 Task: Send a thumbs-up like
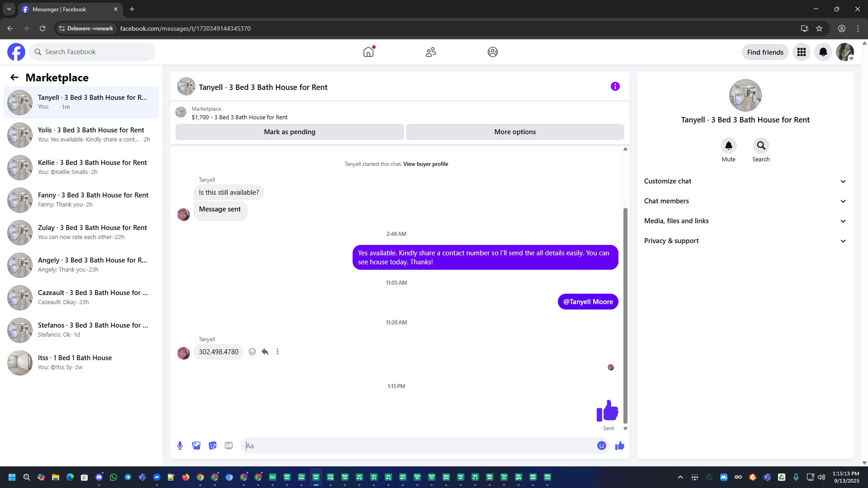(x=619, y=446)
